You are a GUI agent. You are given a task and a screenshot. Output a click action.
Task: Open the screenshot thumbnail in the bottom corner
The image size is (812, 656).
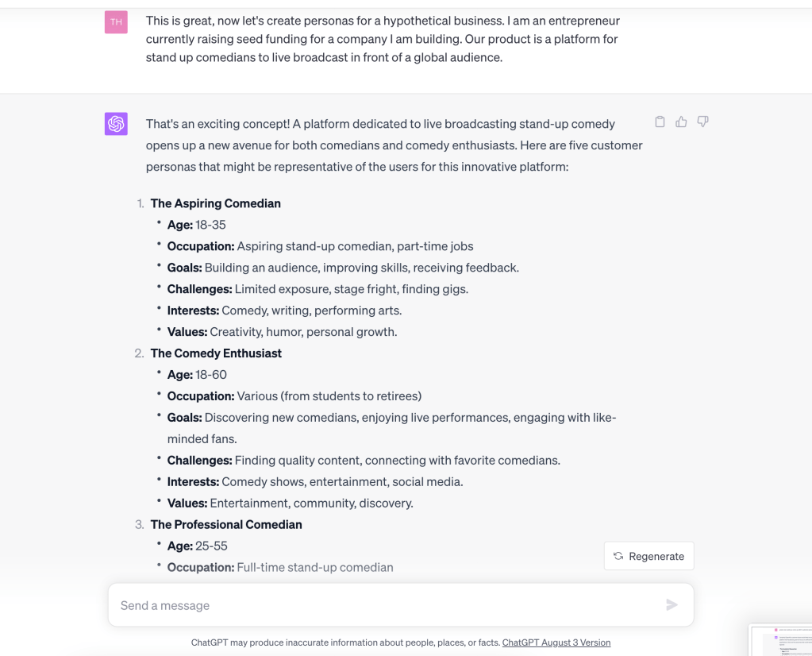click(x=780, y=639)
